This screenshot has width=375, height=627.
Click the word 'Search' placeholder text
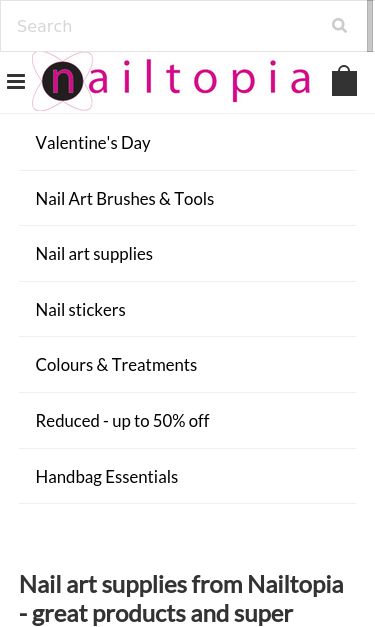(45, 26)
